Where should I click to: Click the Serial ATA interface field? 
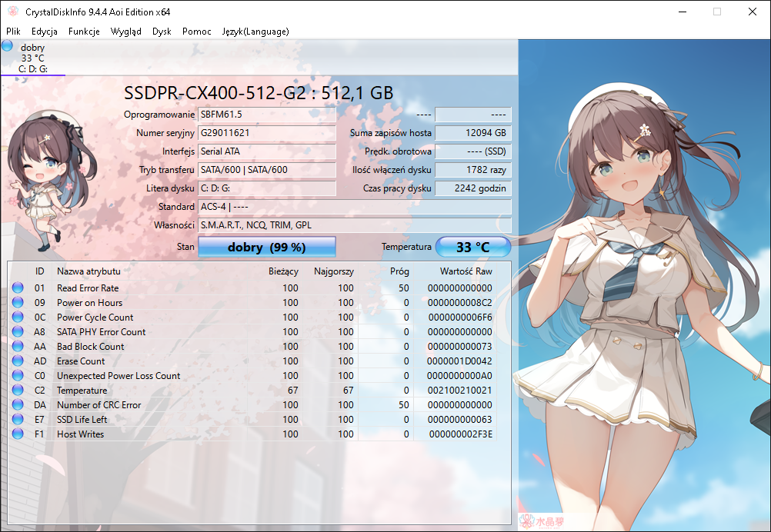pyautogui.click(x=267, y=151)
